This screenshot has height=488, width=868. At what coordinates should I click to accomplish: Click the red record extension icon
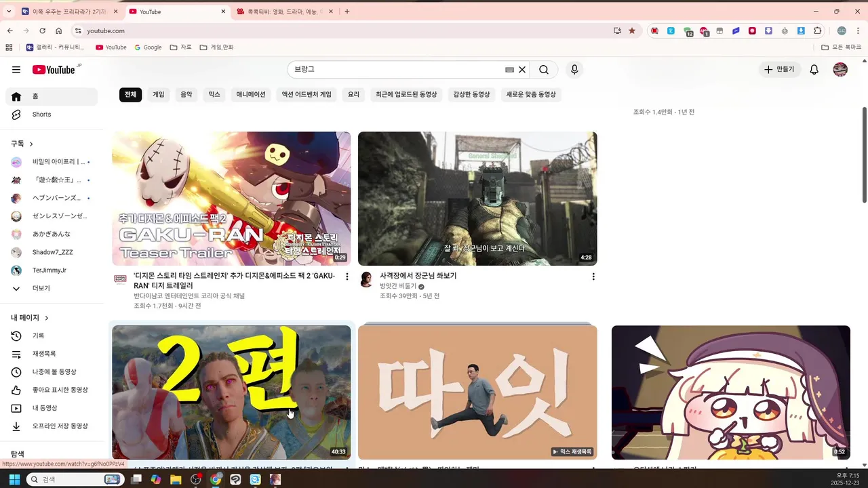point(752,30)
